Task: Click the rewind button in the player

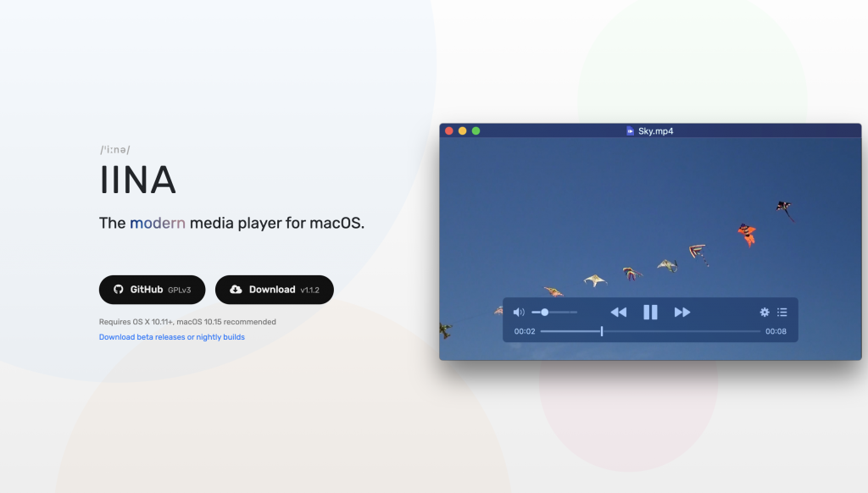Action: tap(618, 312)
